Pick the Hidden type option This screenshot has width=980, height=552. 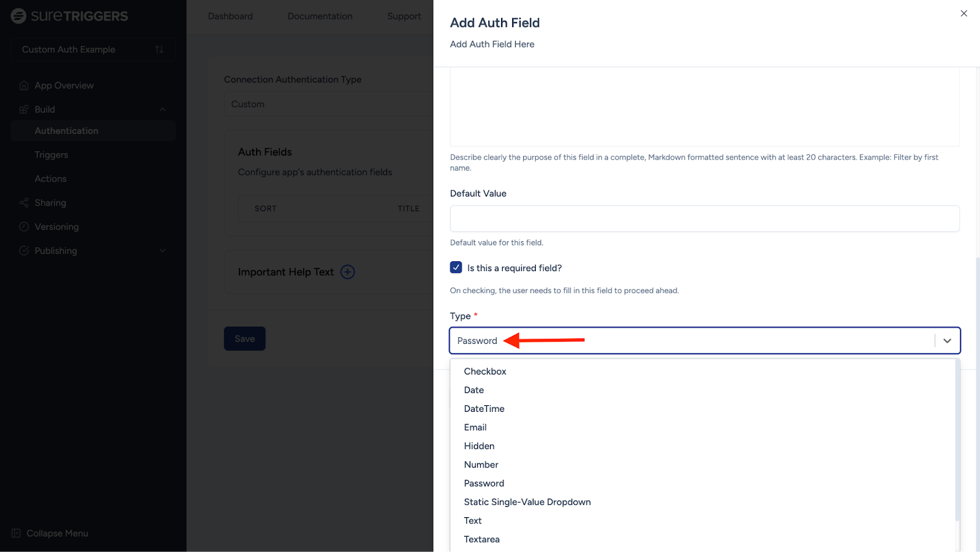(479, 446)
